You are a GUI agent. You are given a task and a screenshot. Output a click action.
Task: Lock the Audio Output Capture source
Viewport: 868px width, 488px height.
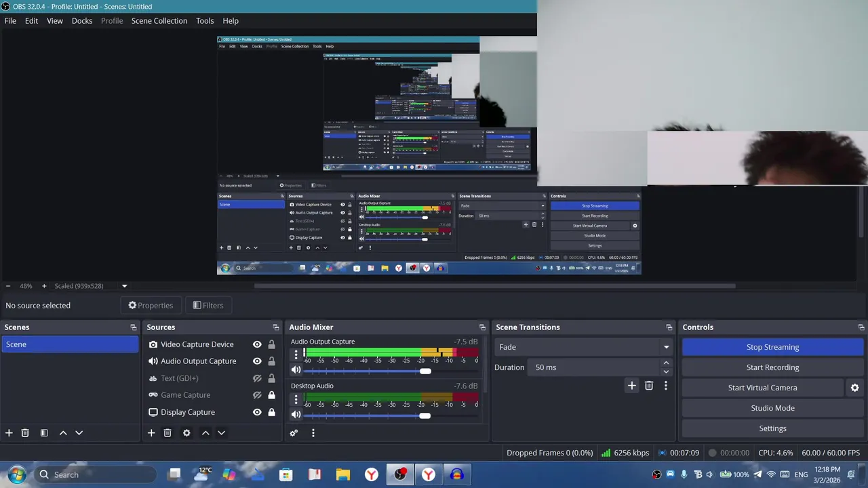point(271,361)
